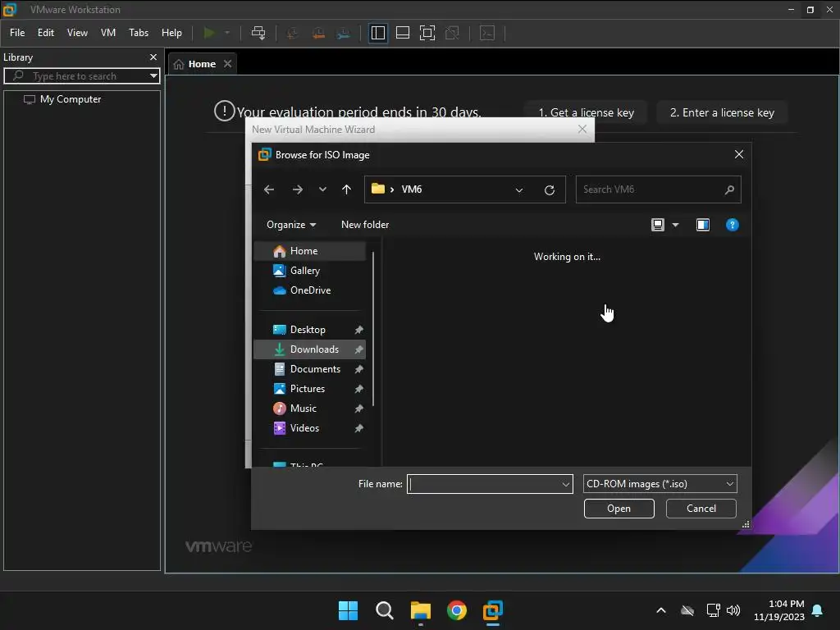Click the blue help icon
Screen dimensions: 840x630
[732, 225]
